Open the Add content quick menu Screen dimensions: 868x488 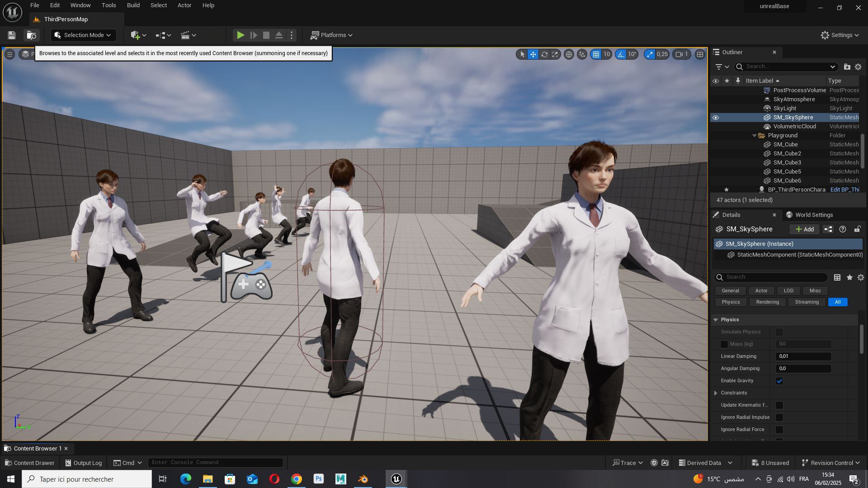(138, 35)
